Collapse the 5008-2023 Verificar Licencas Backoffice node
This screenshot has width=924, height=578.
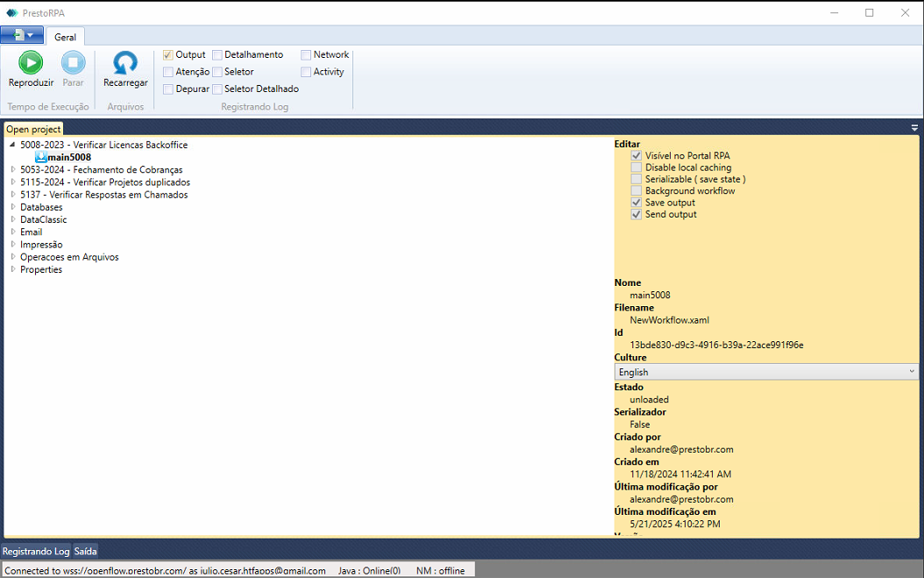(13, 145)
